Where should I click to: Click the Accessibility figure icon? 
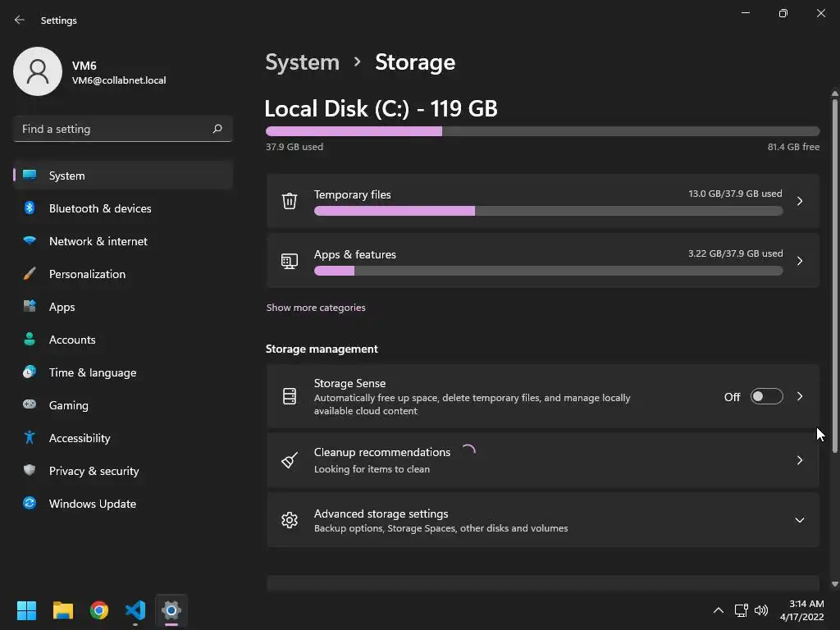click(x=30, y=438)
